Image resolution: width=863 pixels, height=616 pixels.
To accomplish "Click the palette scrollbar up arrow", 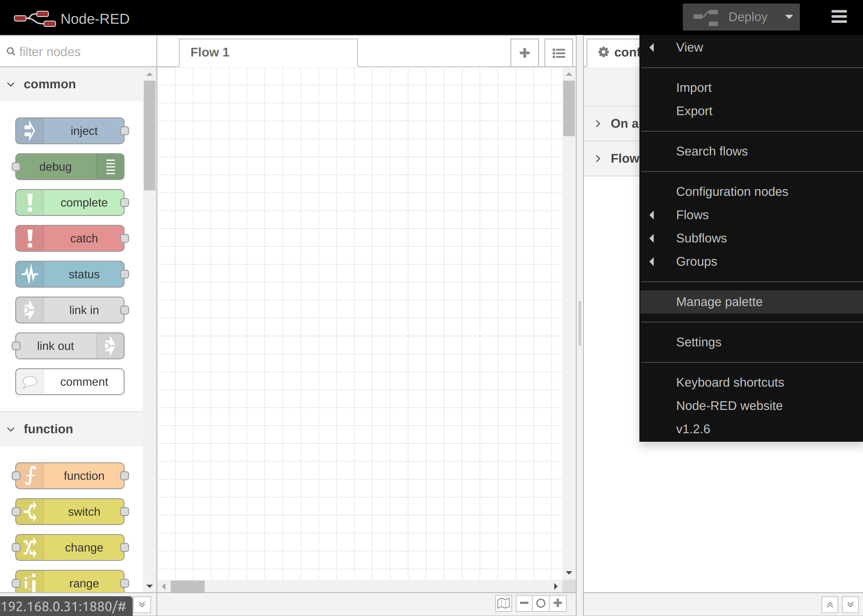I will click(x=150, y=74).
